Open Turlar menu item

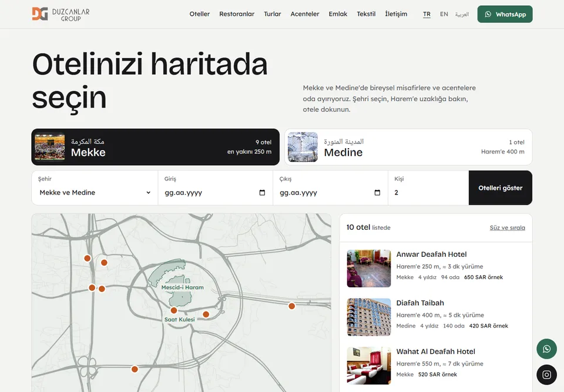tap(272, 14)
